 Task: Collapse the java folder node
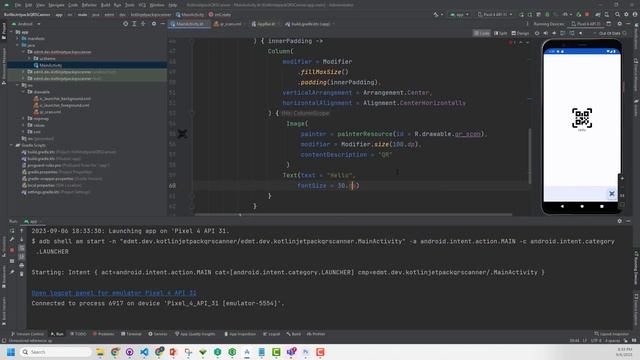pyautogui.click(x=18, y=45)
